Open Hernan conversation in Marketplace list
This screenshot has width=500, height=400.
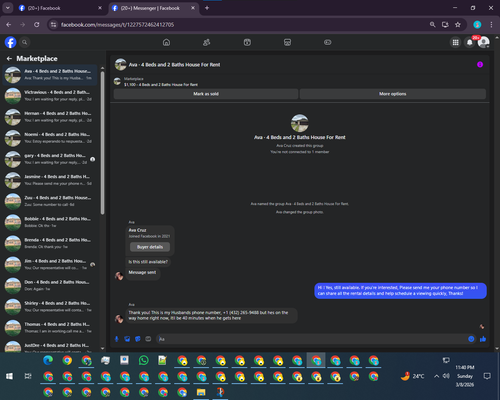click(x=50, y=117)
